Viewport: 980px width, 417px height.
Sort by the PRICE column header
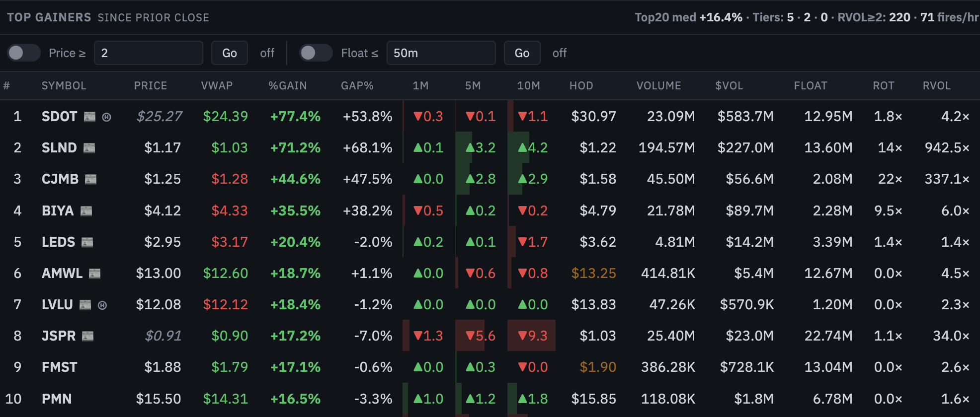click(x=150, y=85)
